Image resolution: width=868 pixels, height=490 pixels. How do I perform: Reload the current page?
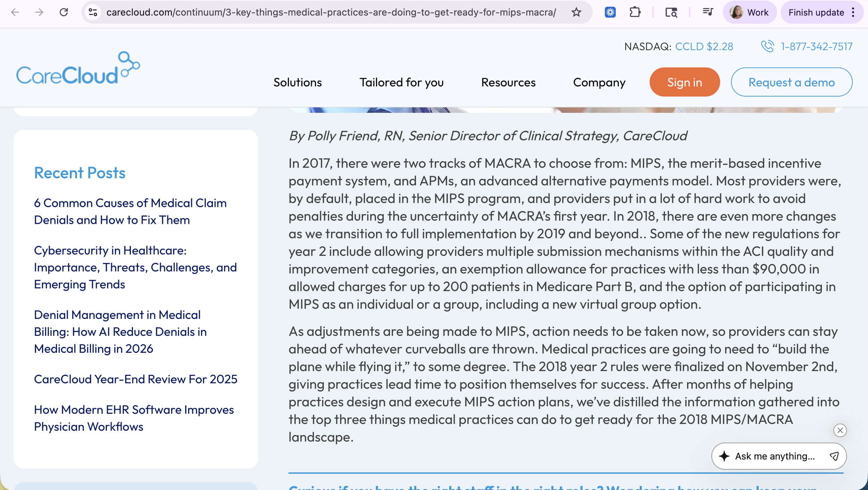point(64,12)
